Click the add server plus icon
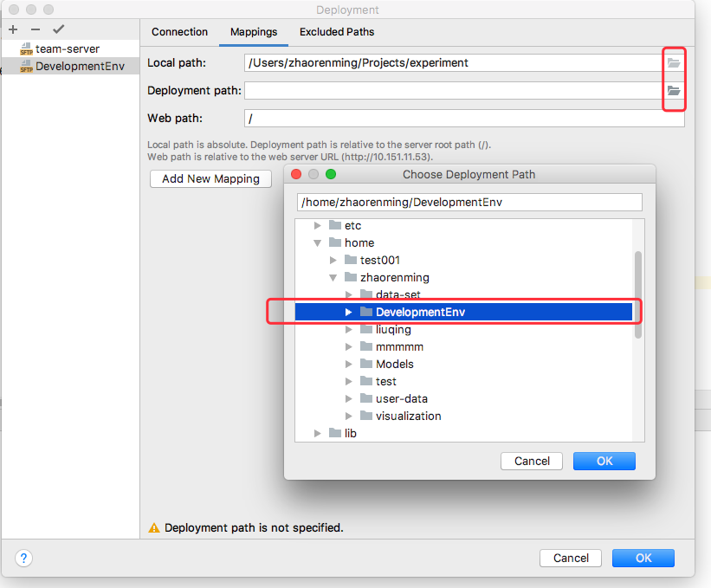The height and width of the screenshot is (588, 711). (13, 29)
